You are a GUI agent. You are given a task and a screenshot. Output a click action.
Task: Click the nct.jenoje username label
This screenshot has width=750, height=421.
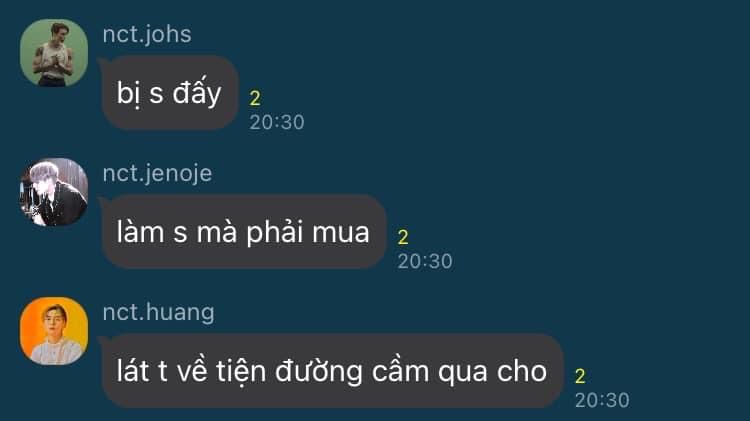[157, 174]
